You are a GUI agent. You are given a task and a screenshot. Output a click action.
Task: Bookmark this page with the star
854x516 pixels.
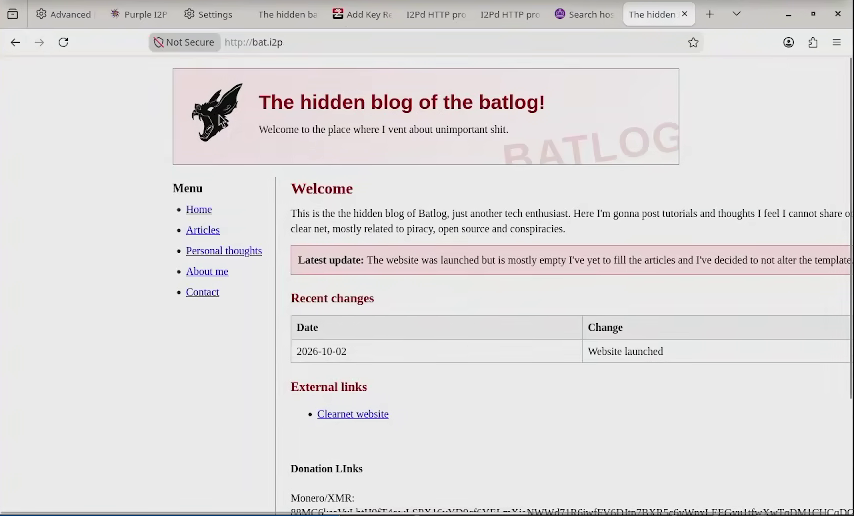pyautogui.click(x=693, y=42)
